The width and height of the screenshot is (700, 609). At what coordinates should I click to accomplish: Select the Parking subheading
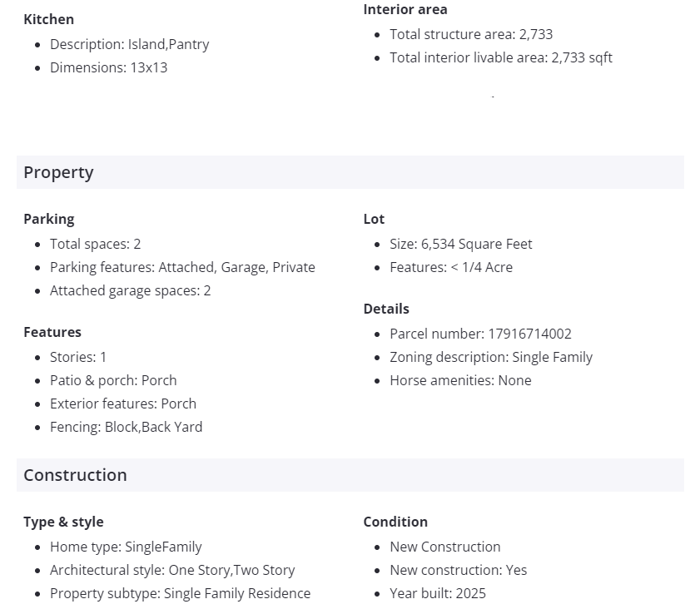49,219
